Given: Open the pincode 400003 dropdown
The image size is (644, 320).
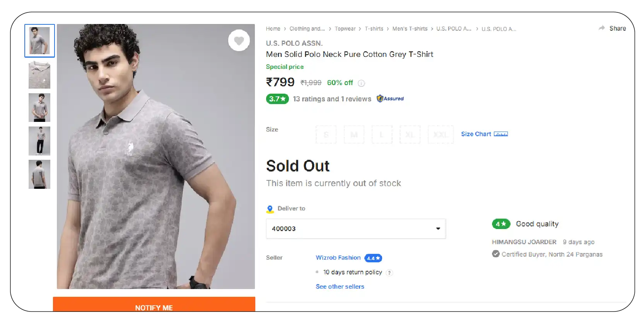Looking at the screenshot, I should tap(438, 229).
